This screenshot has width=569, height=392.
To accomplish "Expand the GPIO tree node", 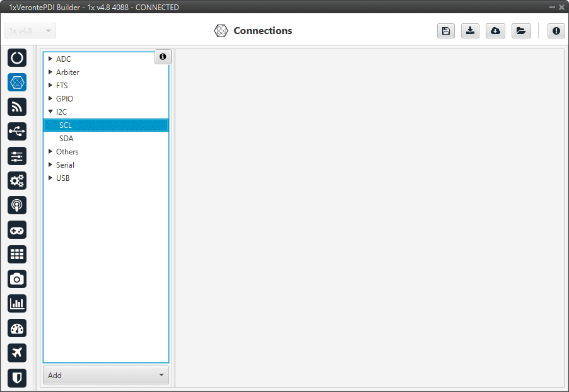I will 50,99.
